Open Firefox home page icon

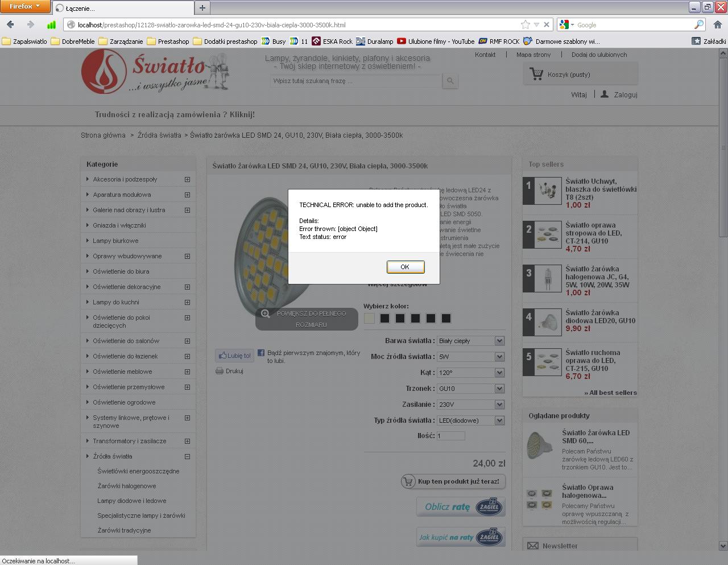[x=718, y=24]
